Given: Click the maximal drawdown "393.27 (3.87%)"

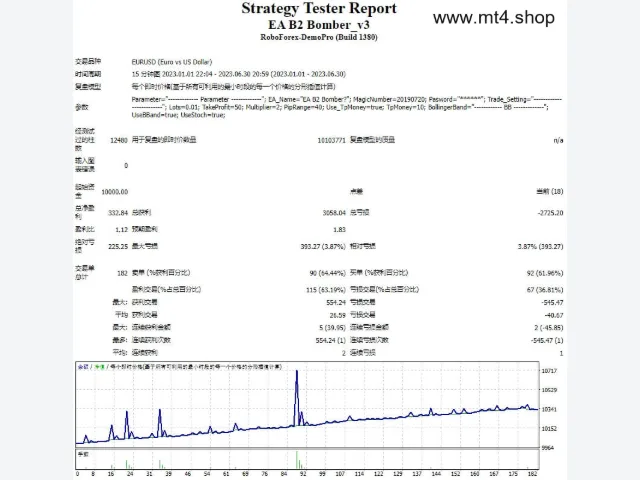Looking at the screenshot, I should click(323, 246).
